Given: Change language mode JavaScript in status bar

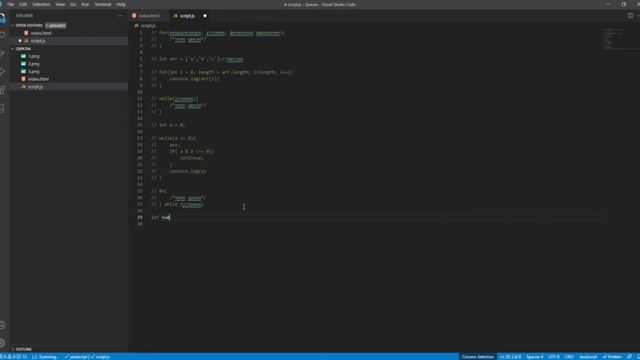Looking at the screenshot, I should click(588, 357).
